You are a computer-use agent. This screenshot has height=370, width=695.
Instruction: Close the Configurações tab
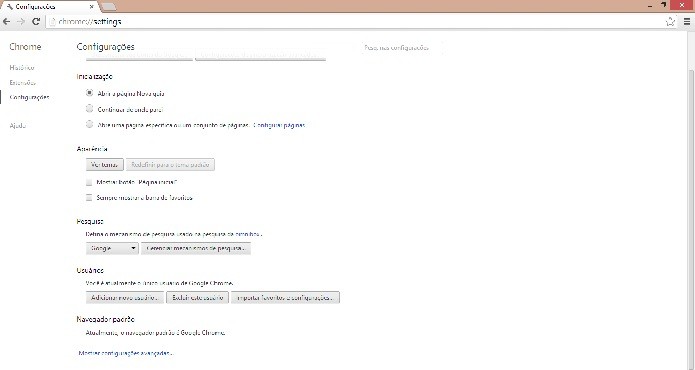[92, 7]
